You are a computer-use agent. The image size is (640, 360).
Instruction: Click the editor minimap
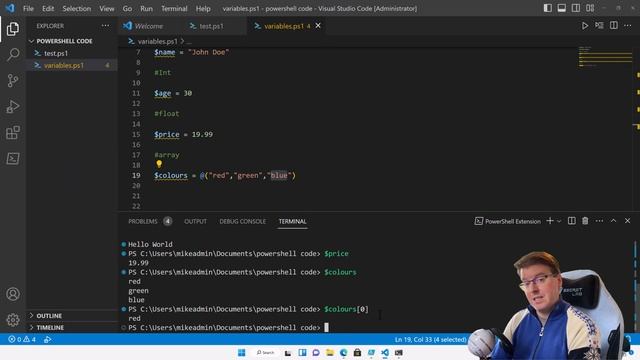point(605,57)
